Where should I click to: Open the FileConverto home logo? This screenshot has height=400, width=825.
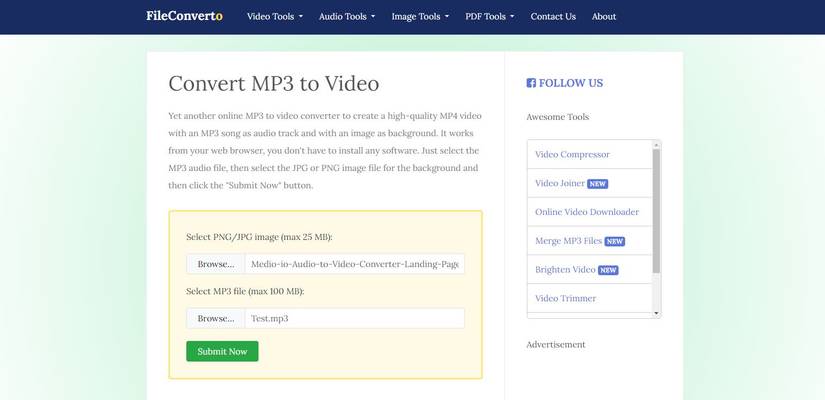184,16
